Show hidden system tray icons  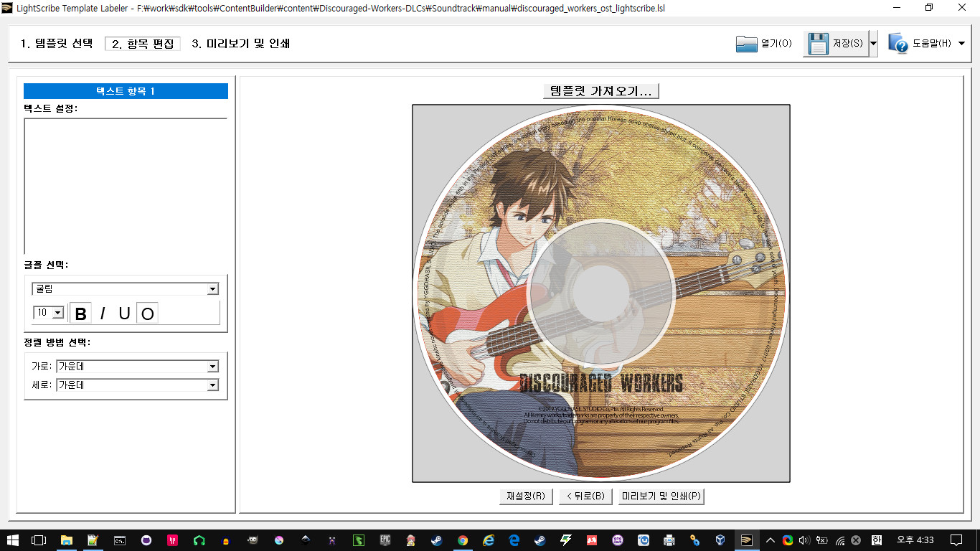(771, 540)
